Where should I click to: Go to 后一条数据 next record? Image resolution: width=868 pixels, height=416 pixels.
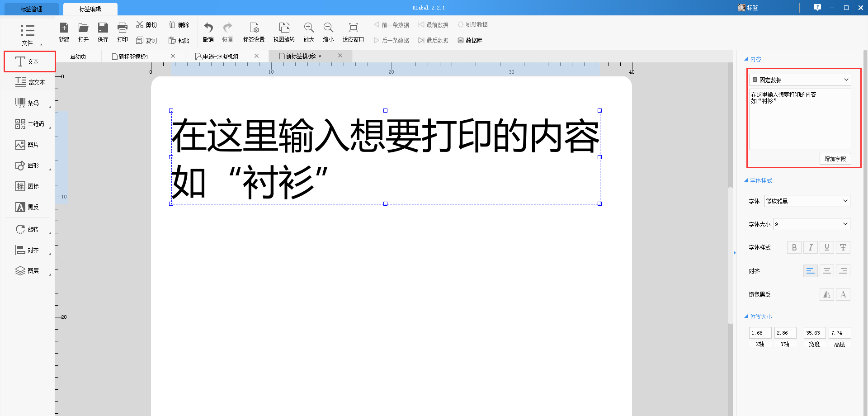392,40
